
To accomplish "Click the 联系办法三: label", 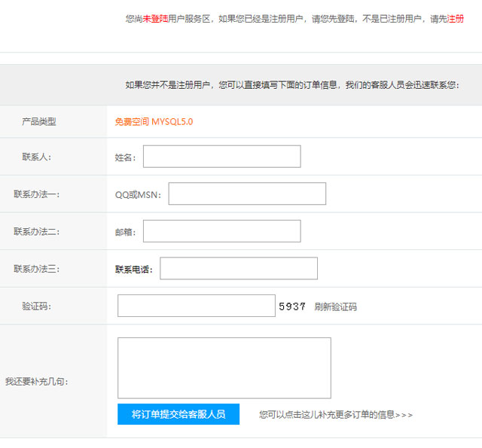I will pos(37,269).
